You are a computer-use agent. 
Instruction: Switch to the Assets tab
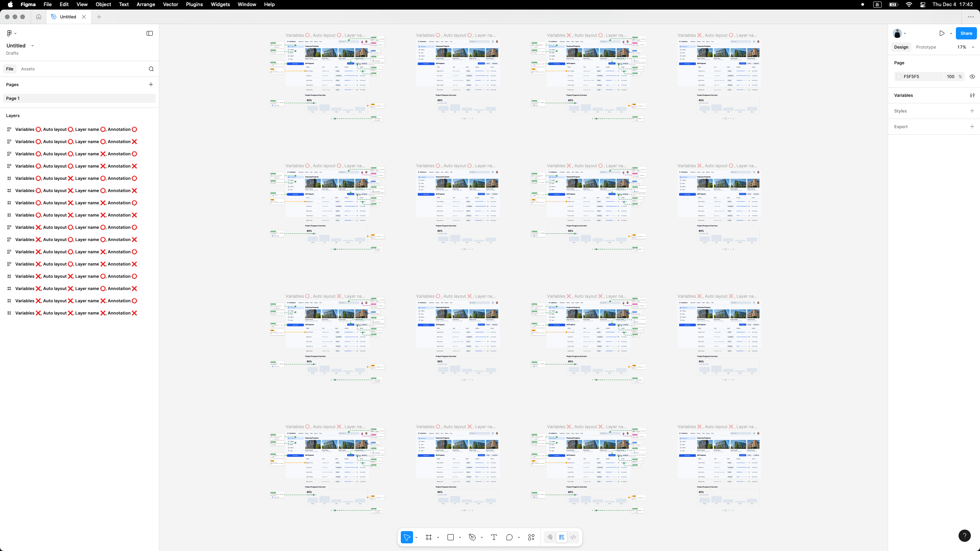click(x=28, y=69)
